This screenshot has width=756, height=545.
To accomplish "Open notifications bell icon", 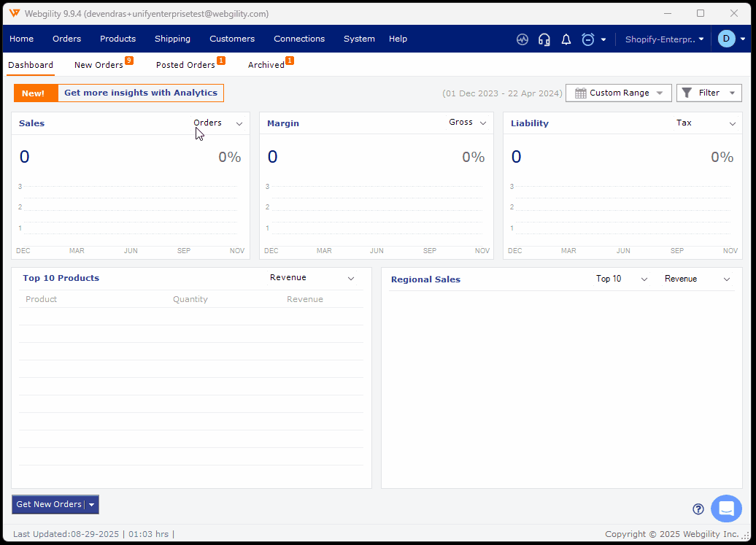I will tap(566, 39).
